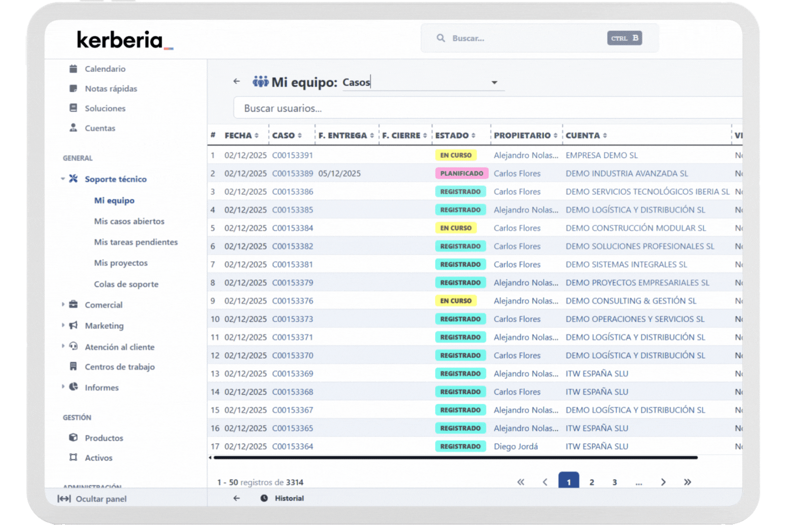Open account EMPRESA DEMO SL
Image resolution: width=785 pixels, height=532 pixels.
click(602, 155)
